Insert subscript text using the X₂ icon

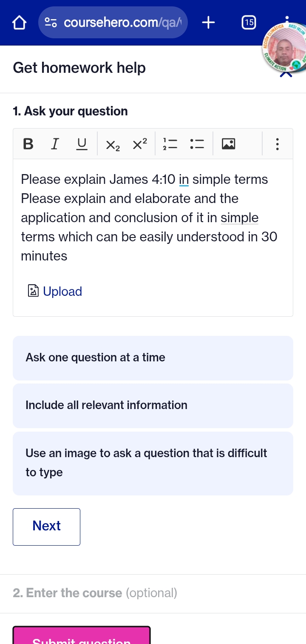coord(112,145)
